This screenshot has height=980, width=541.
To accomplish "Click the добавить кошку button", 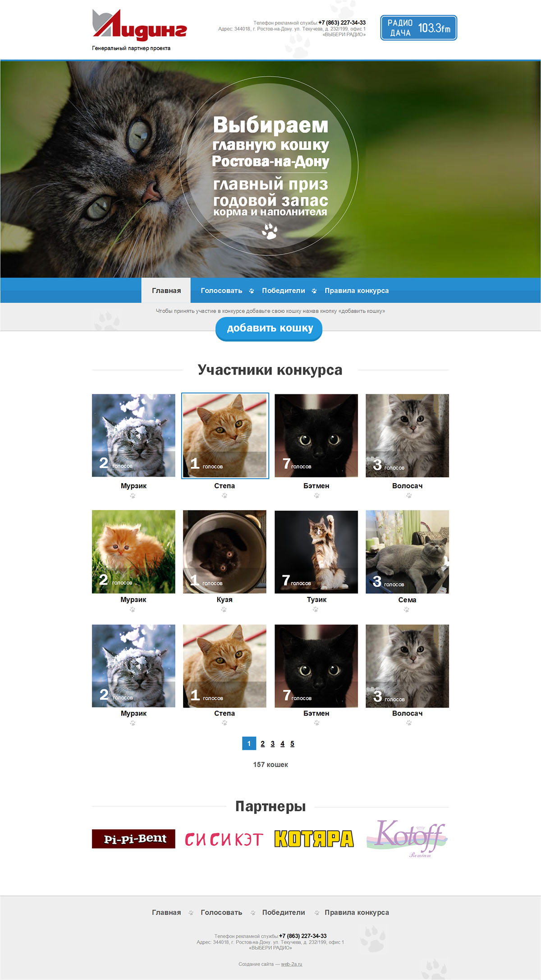I will coord(269,329).
